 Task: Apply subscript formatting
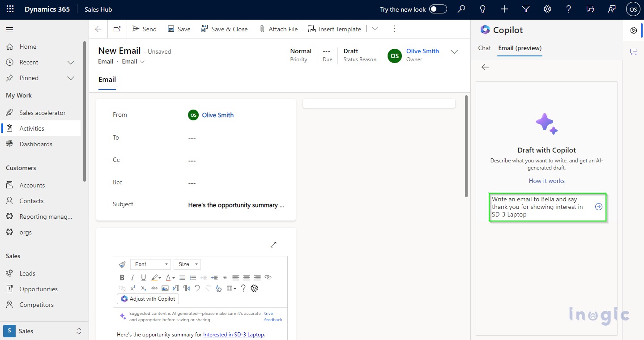(144, 289)
